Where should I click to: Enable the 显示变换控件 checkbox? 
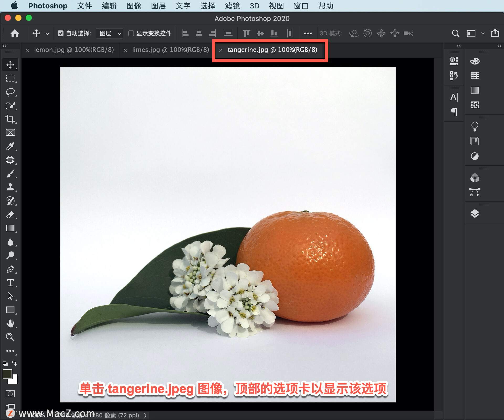pyautogui.click(x=132, y=33)
